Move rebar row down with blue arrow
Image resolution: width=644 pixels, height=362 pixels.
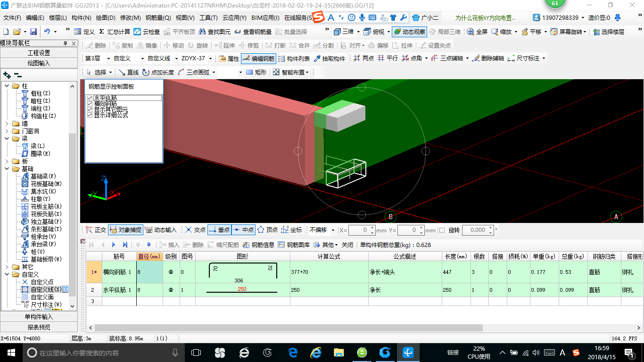coord(149,245)
